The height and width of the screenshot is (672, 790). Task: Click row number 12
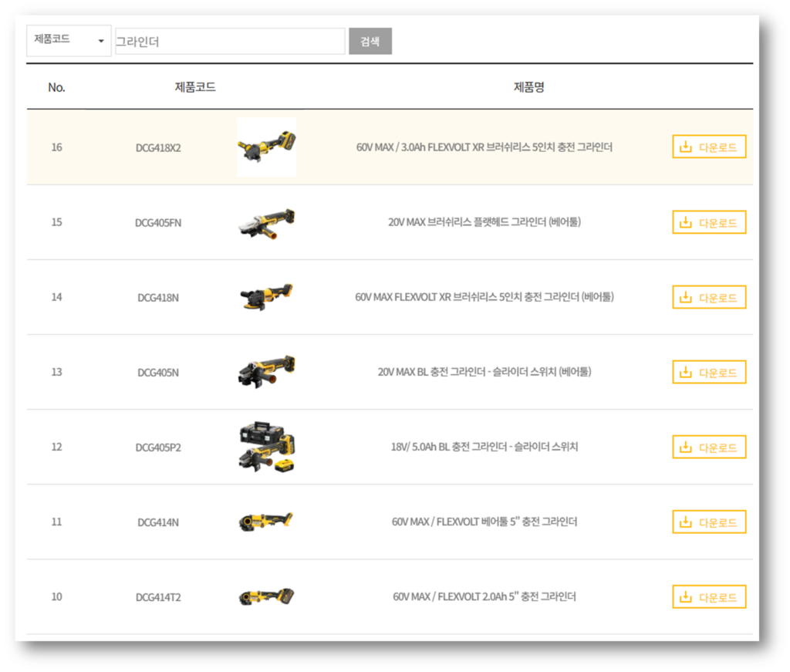tap(56, 446)
